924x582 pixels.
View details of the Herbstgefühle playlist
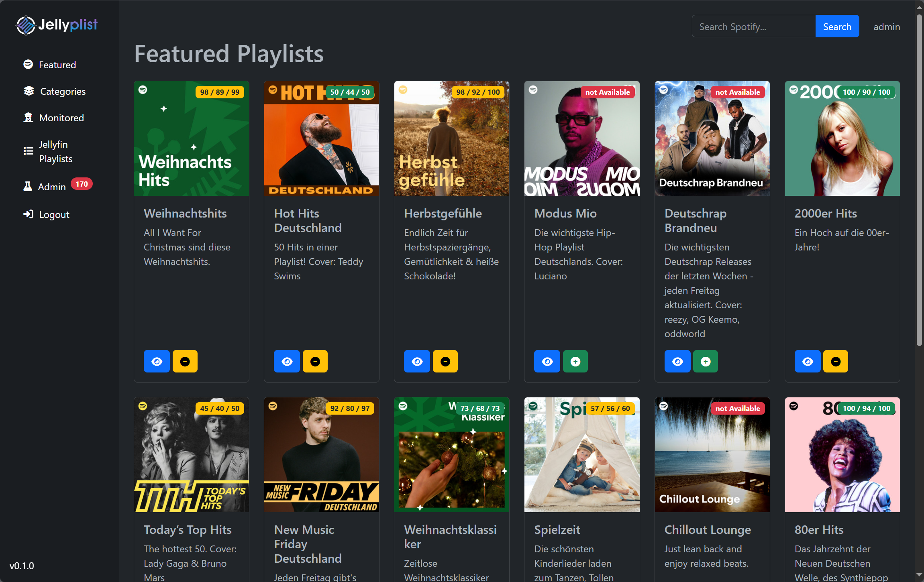[x=417, y=361]
